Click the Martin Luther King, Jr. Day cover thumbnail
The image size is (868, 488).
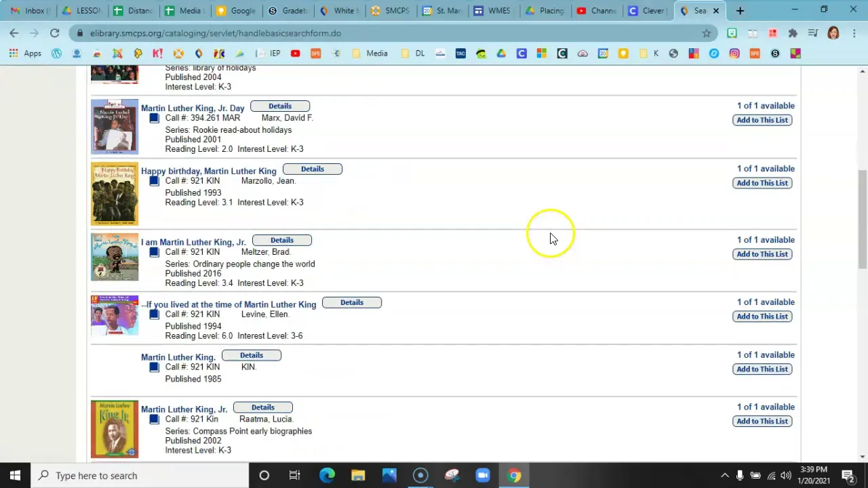tap(115, 127)
